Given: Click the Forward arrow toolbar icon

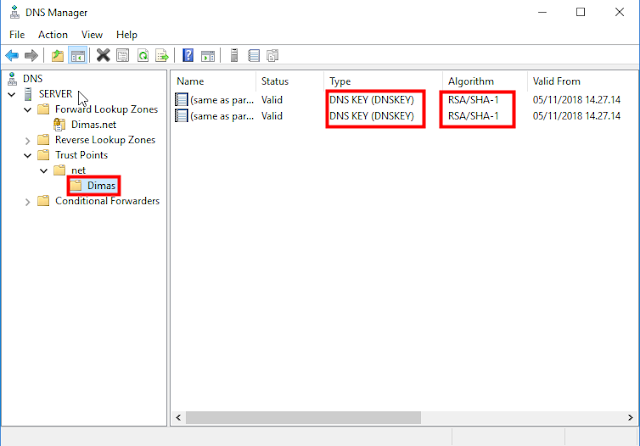Looking at the screenshot, I should (x=31, y=55).
